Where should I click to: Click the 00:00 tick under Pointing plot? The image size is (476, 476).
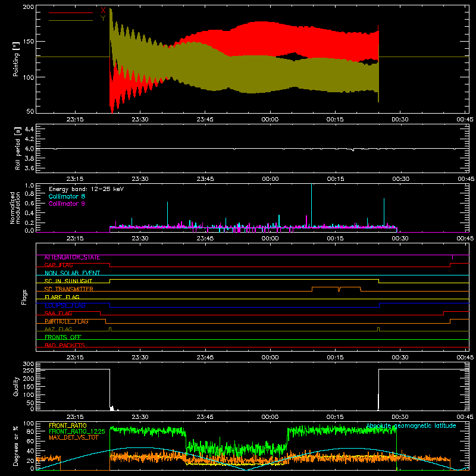coord(270,120)
